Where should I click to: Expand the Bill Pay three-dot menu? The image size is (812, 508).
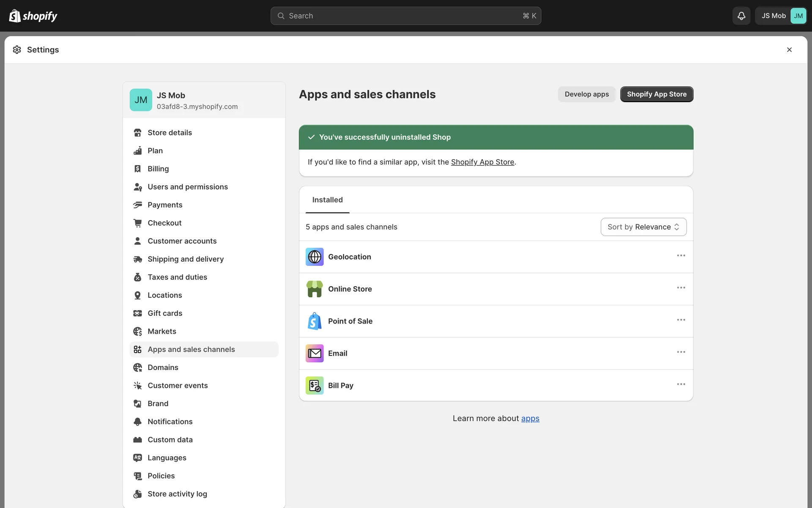click(x=681, y=384)
